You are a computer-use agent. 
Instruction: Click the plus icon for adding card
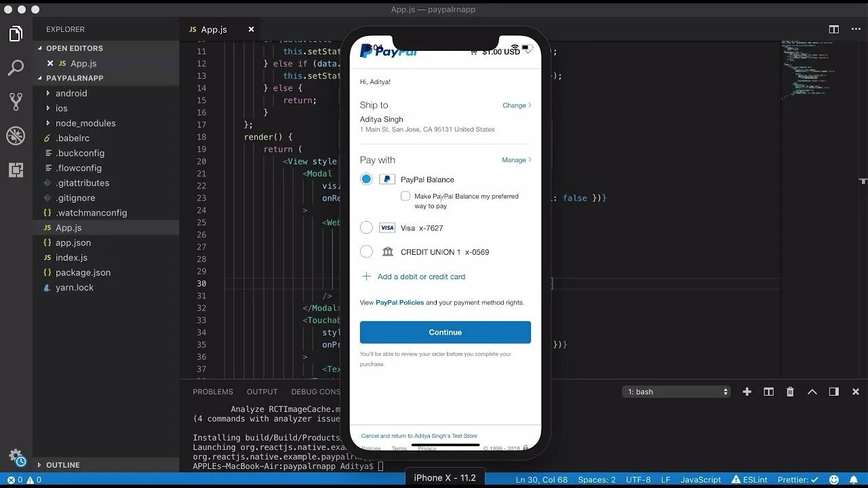pos(366,277)
